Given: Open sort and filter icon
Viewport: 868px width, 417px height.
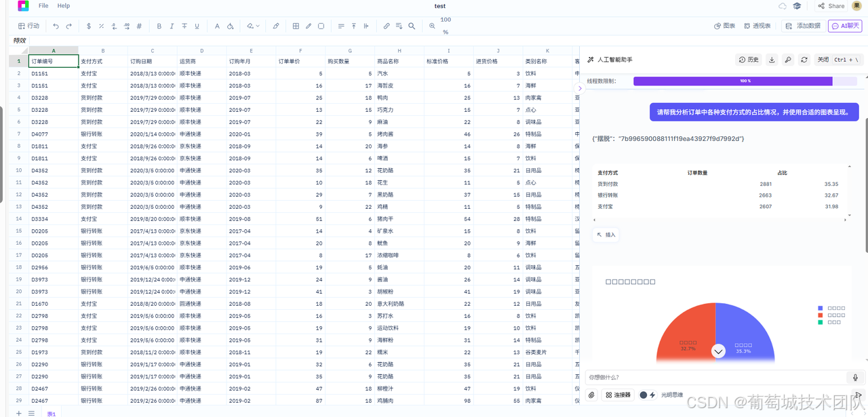Looking at the screenshot, I should click(399, 26).
